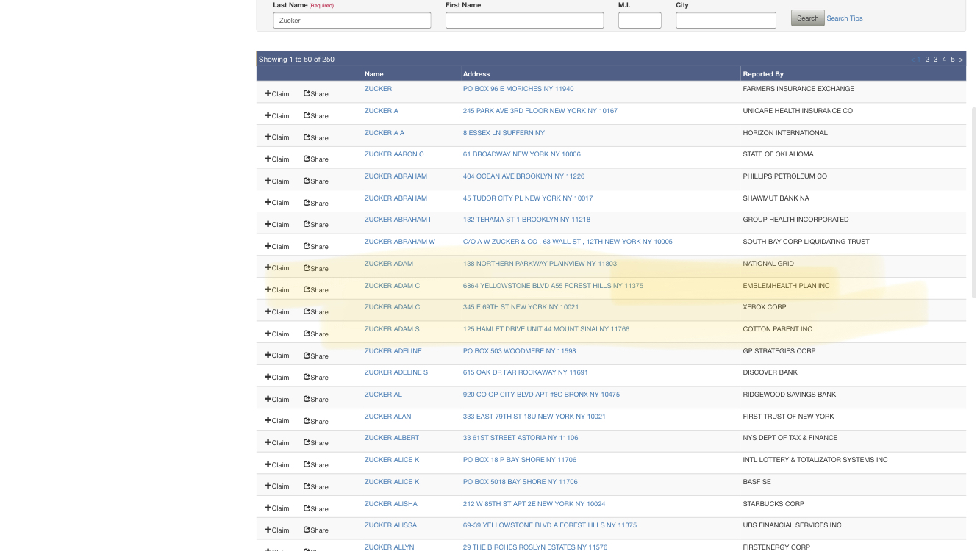Claim the ZUCKER ABRAHAM I row
The width and height of the screenshot is (980, 551).
[277, 224]
